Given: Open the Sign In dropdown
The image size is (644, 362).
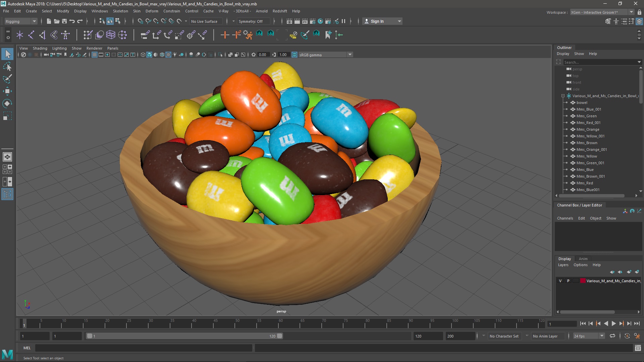Looking at the screenshot, I should coord(382,21).
